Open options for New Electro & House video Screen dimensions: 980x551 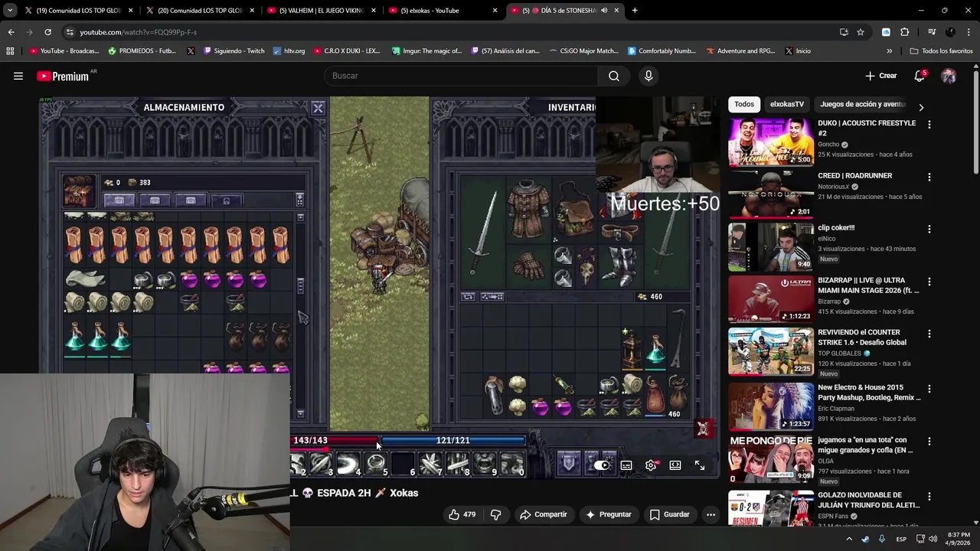coord(929,388)
